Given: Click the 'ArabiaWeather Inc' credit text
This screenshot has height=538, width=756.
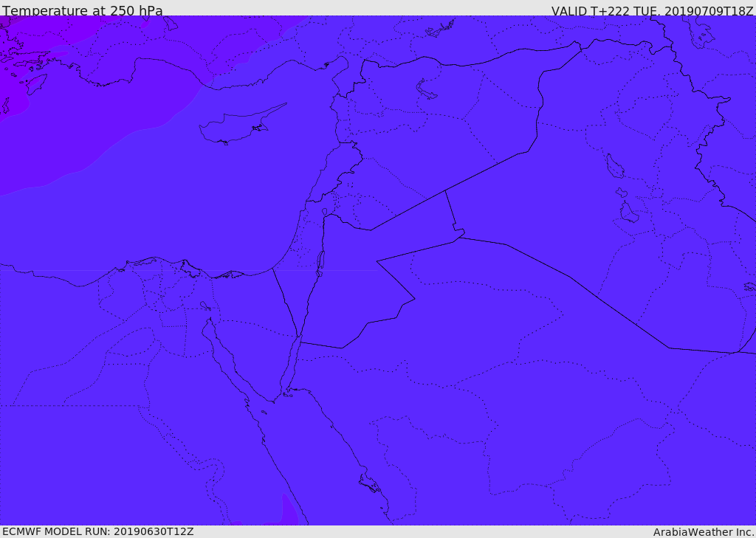Looking at the screenshot, I should 704,532.
